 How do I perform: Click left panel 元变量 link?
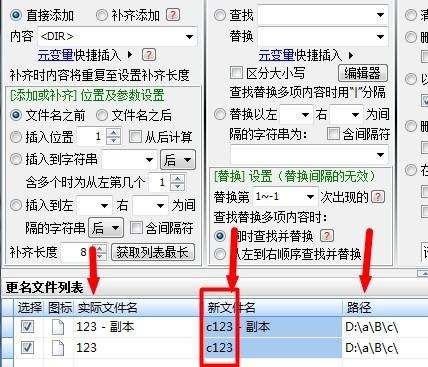coord(56,55)
